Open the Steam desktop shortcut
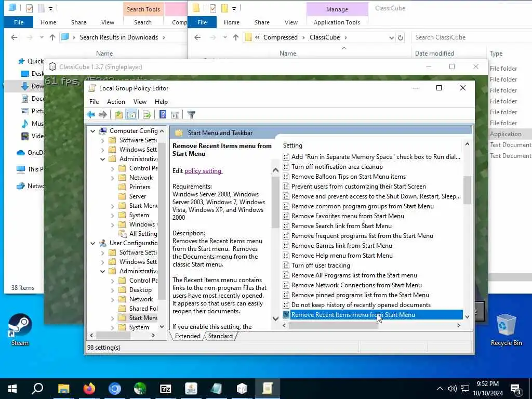The image size is (532, 399). point(20,330)
